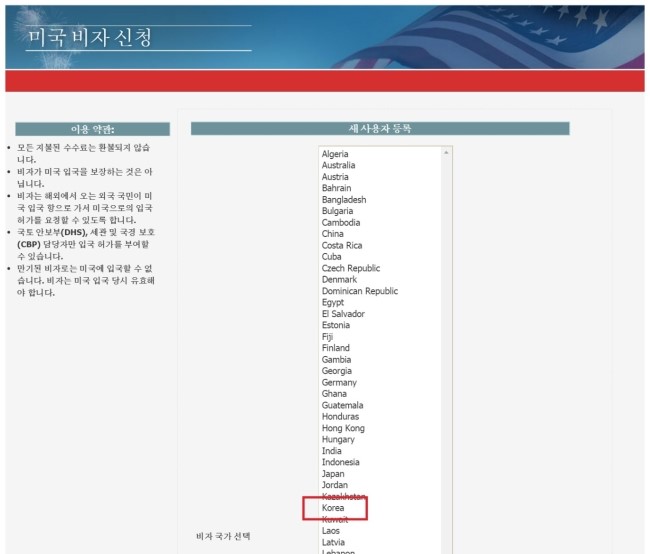Image resolution: width=650 pixels, height=554 pixels.
Task: Select Czech Republic option
Action: (x=350, y=268)
